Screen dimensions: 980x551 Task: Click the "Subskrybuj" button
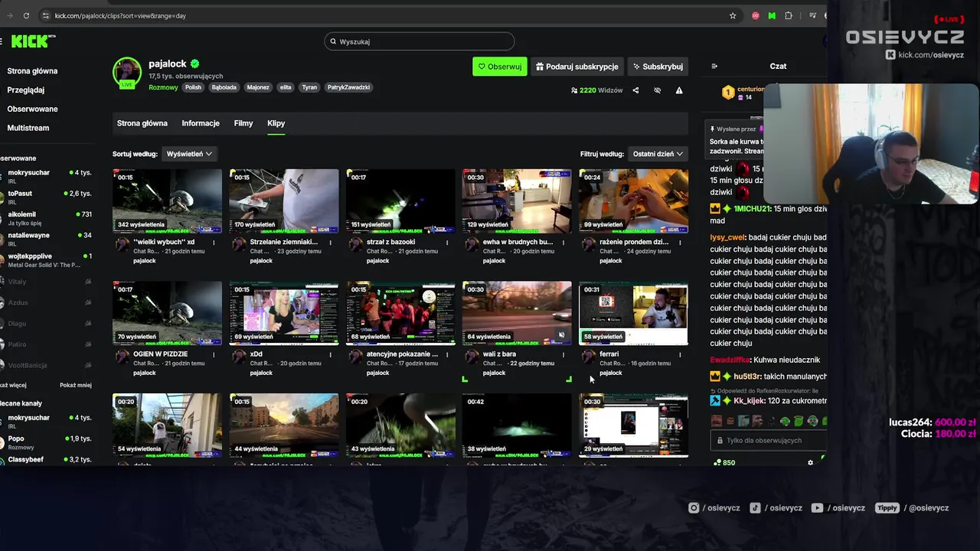[657, 67]
